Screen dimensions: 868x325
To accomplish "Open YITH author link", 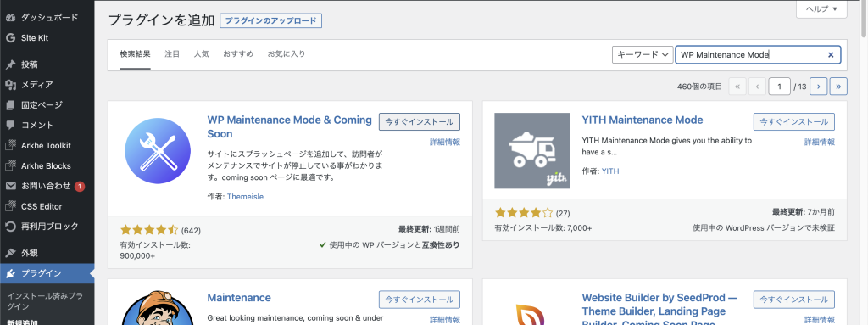I will point(610,171).
